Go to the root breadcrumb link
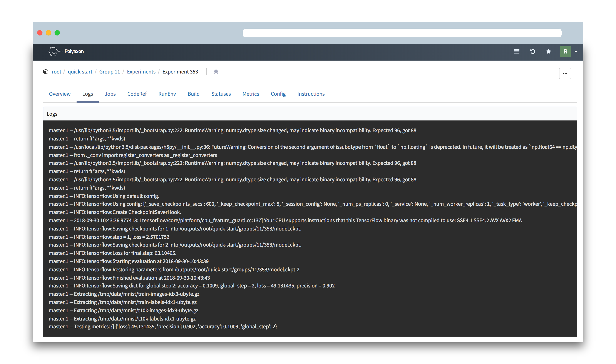Image resolution: width=616 pixels, height=364 pixels. click(56, 72)
